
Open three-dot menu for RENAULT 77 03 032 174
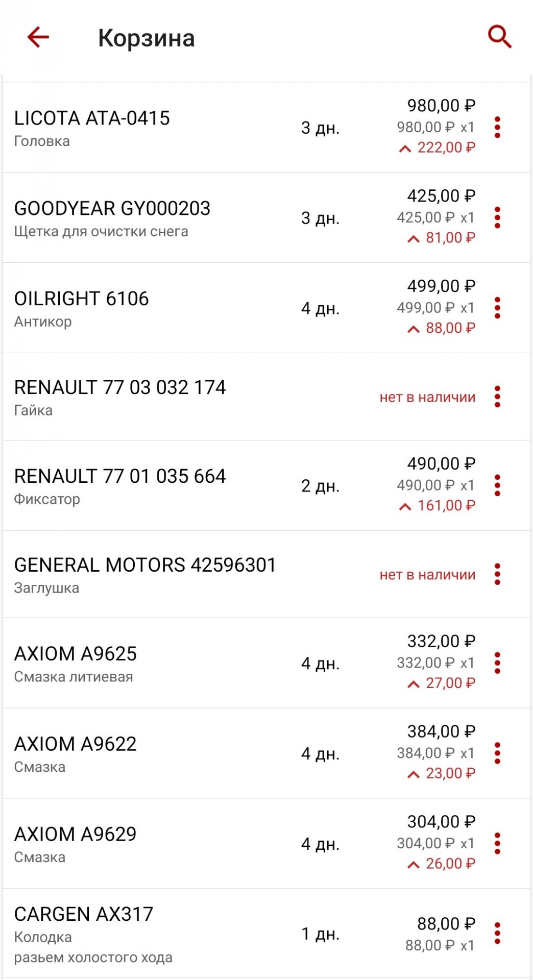(x=497, y=397)
